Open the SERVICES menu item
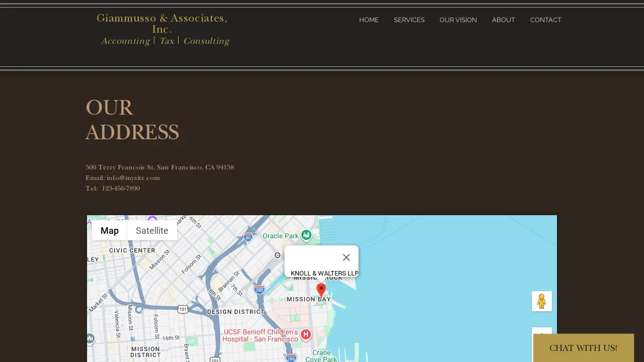The width and height of the screenshot is (644, 362). [x=409, y=20]
